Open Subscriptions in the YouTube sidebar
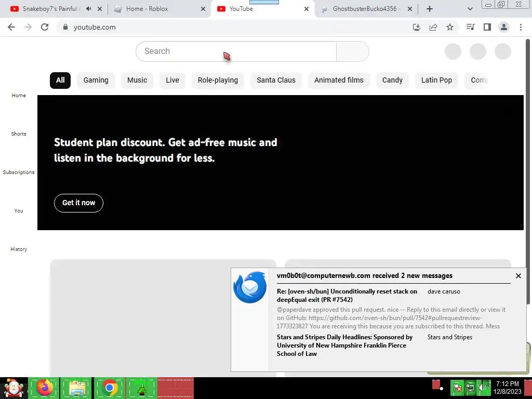The image size is (532, 399). (19, 172)
